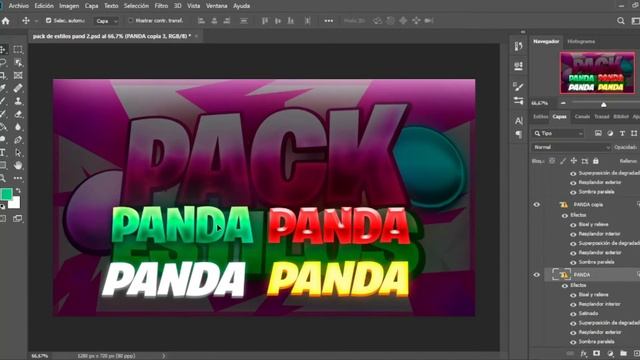Hide Resplandor interior on PANDA copia
The image size is (640, 360).
click(573, 234)
